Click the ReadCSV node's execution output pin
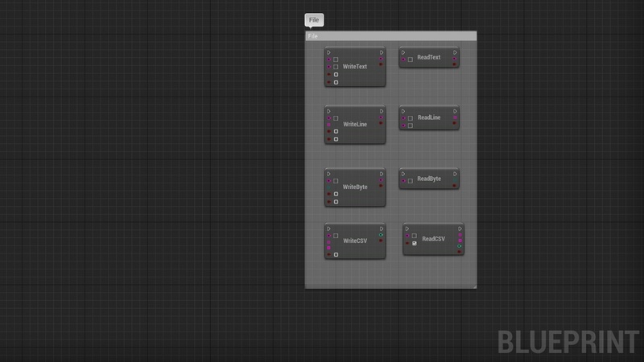 coord(459,228)
